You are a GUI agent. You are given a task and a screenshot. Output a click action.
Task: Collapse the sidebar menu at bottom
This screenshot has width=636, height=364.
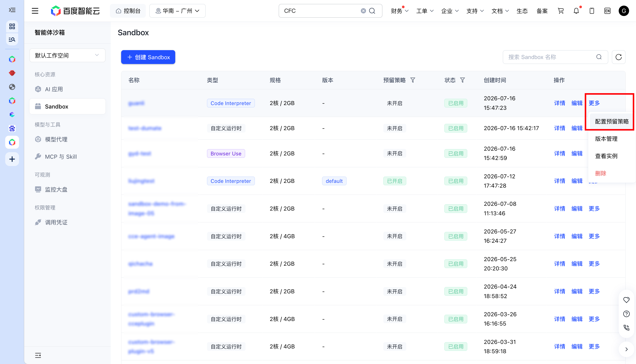pos(38,355)
